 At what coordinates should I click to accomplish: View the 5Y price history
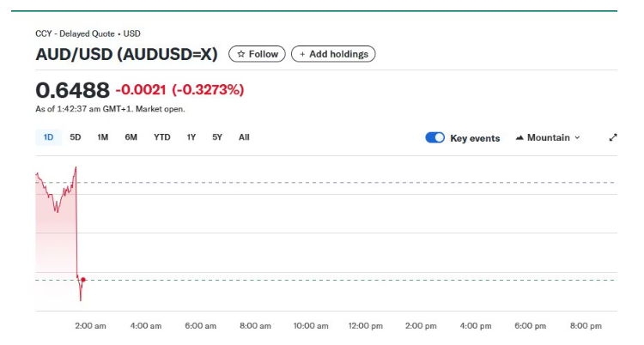click(217, 137)
